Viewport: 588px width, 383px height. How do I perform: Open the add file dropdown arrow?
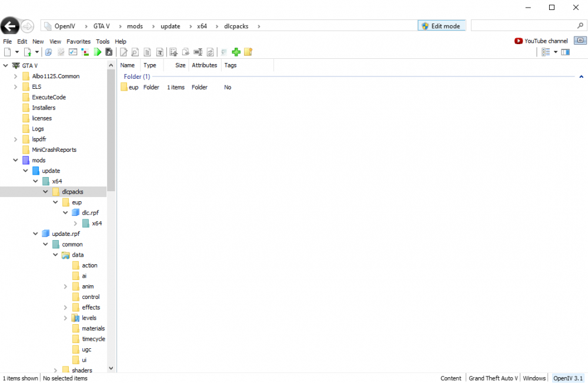point(36,52)
